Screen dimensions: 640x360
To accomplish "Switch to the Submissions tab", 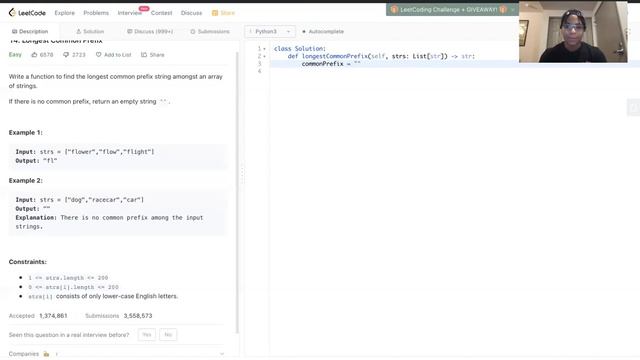I will (210, 31).
